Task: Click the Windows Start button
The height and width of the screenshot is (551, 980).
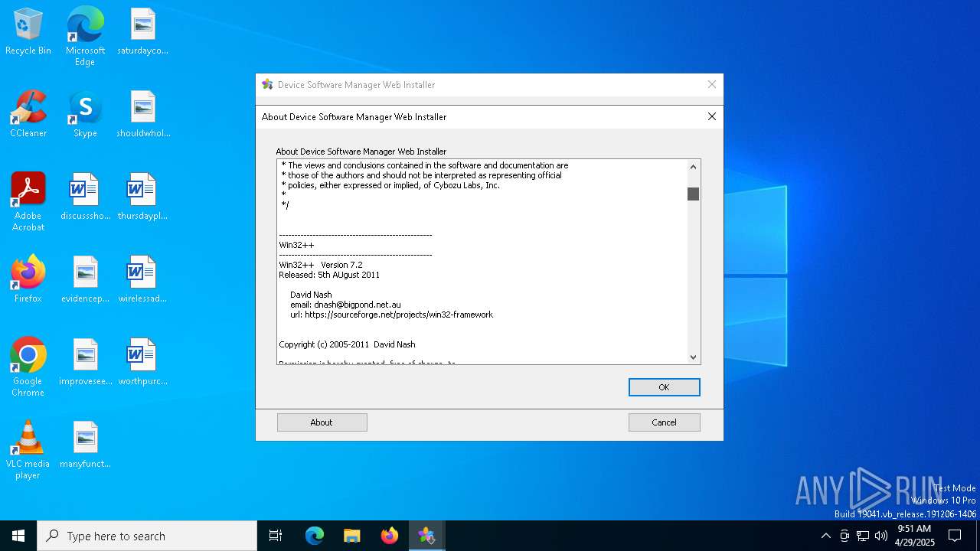Action: tap(18, 536)
